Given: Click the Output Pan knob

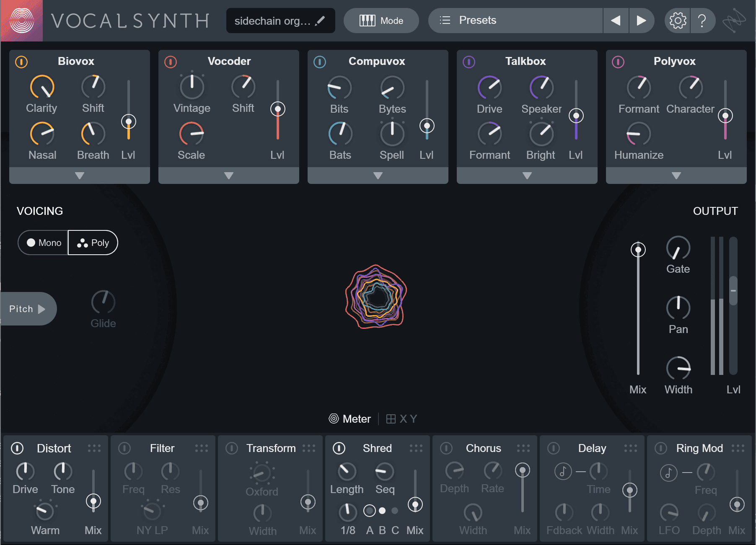Looking at the screenshot, I should 678,307.
